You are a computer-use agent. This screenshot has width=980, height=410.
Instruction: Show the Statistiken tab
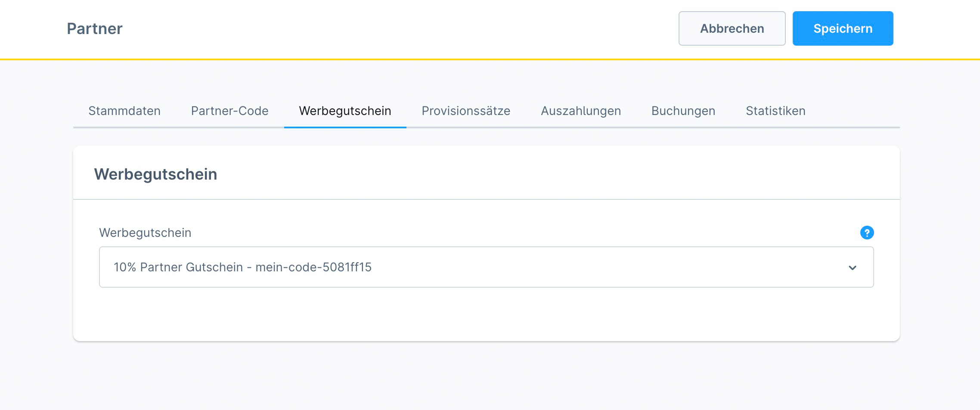coord(775,111)
